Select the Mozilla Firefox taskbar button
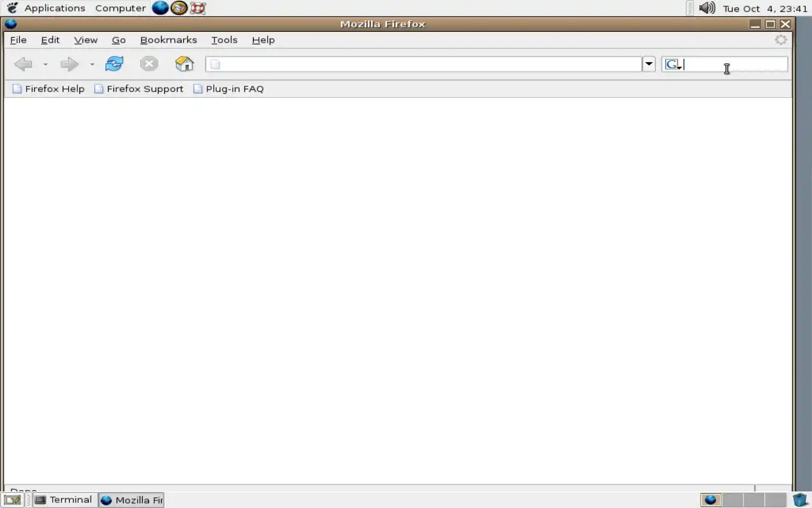The height and width of the screenshot is (508, 812). [131, 500]
